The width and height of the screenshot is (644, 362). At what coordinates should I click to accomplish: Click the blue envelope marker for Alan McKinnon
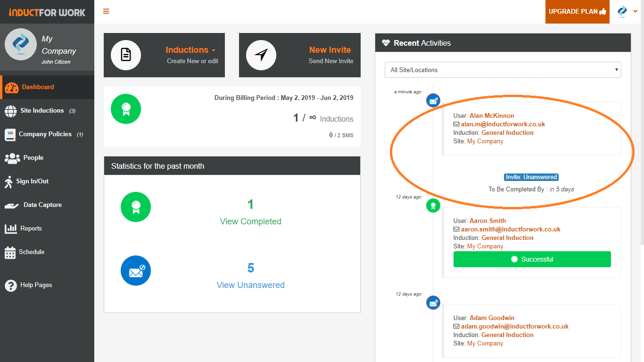(x=433, y=100)
